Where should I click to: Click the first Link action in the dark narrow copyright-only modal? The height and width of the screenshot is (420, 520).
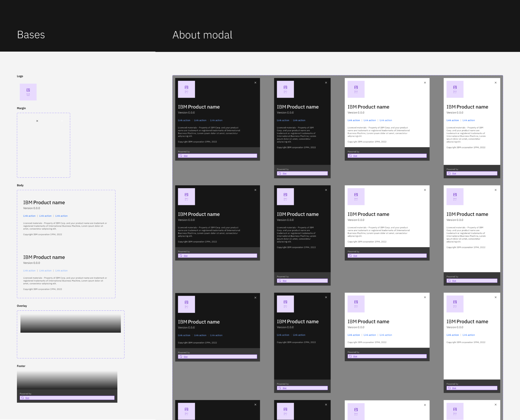click(283, 335)
